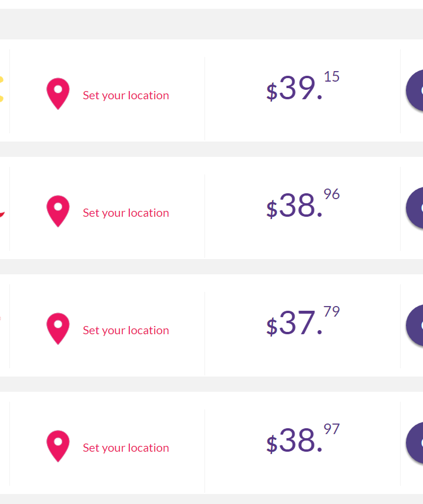Select the $38.96 price

pyautogui.click(x=303, y=203)
